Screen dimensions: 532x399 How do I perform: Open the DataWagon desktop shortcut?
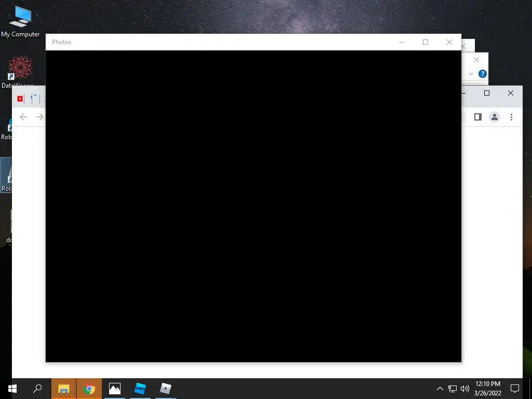[x=20, y=72]
